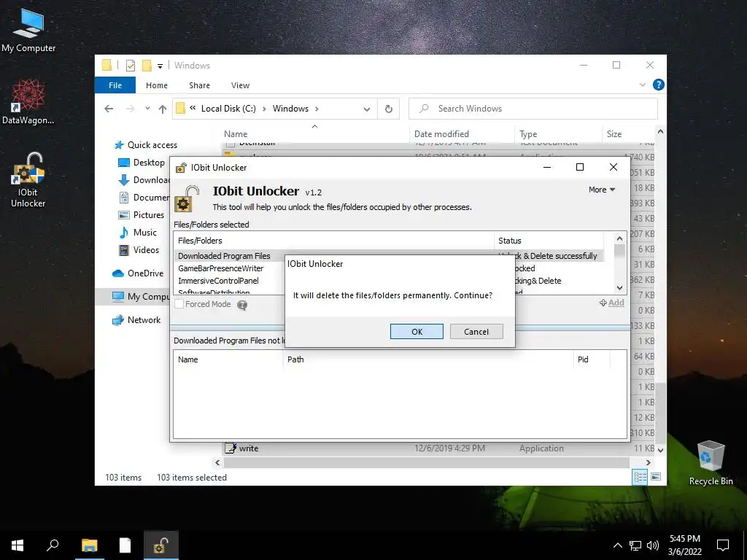Expand the chevron after Windows in breadcrumb

pos(317,109)
